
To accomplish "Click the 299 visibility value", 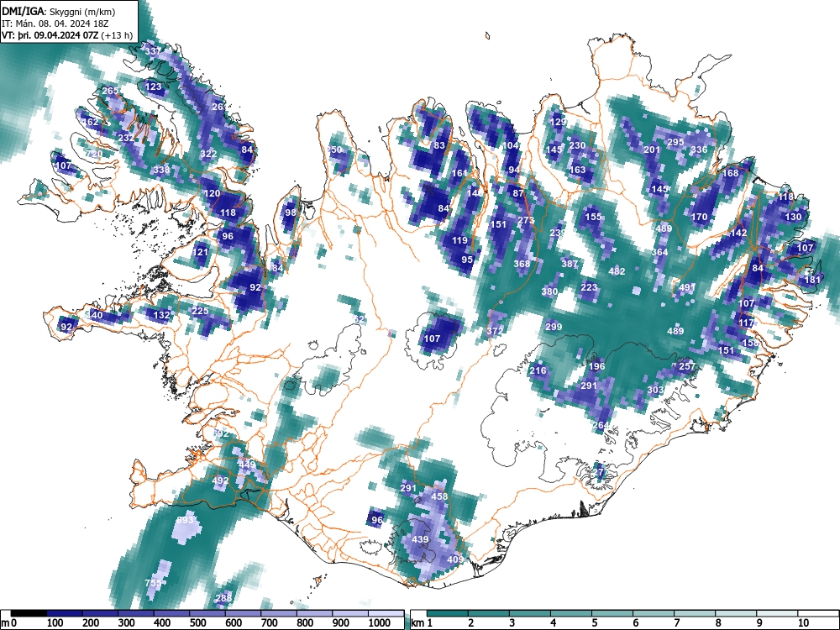I will click(x=554, y=328).
